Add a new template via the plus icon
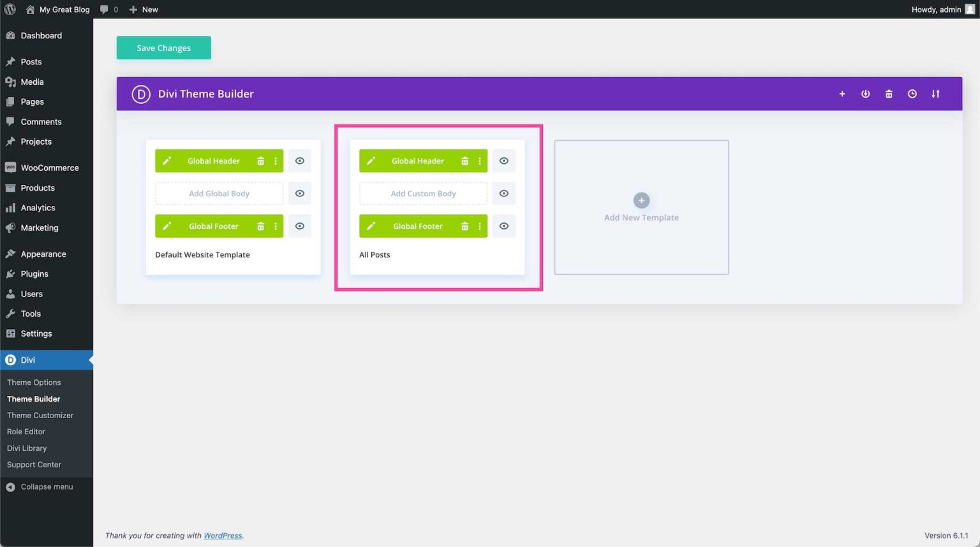Screen dimensions: 980x547 pos(842,94)
